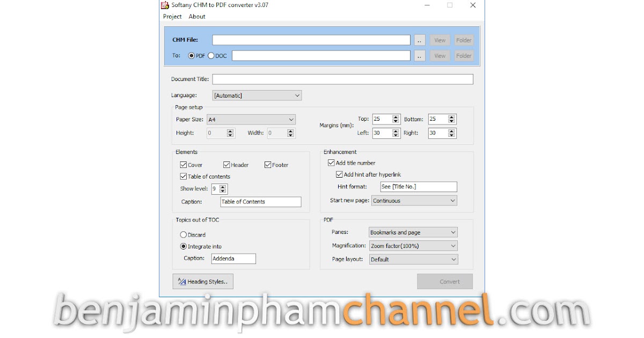
Task: Select the DOC output radio button
Action: tap(211, 56)
